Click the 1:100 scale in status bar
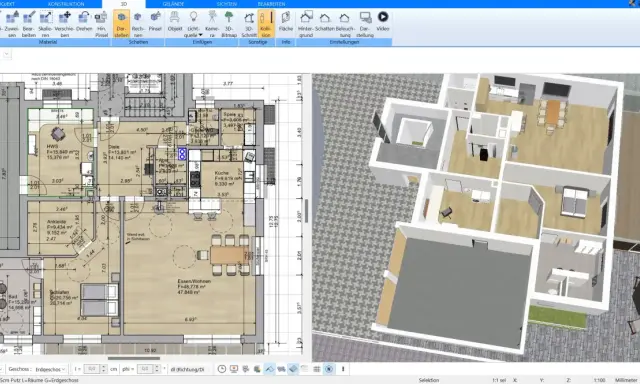Screen dimensions: 640x384 click(600, 380)
